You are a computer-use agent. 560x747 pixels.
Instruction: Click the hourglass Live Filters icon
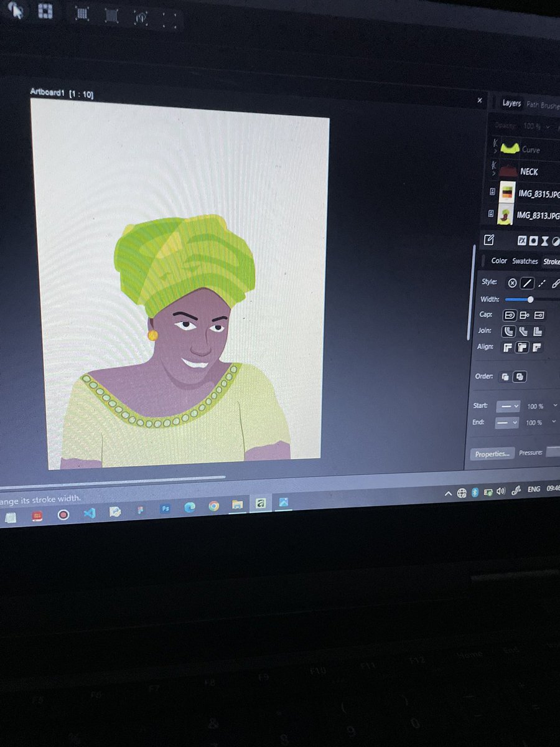tap(544, 241)
